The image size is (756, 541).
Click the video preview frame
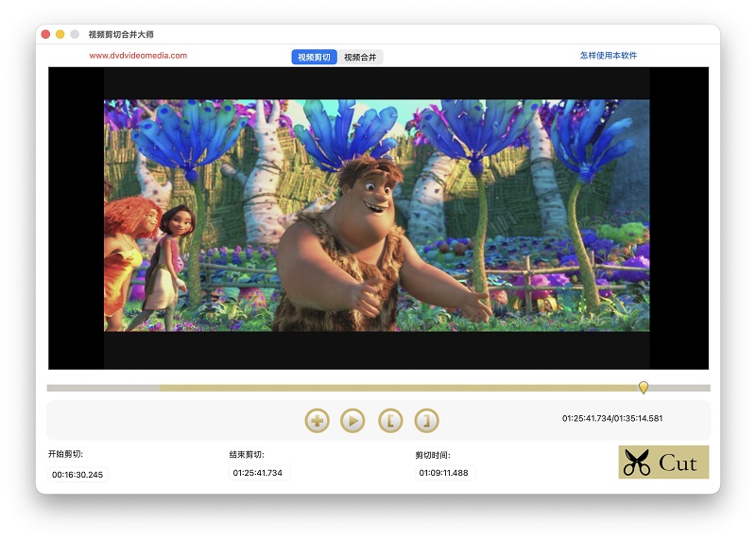[x=378, y=218]
